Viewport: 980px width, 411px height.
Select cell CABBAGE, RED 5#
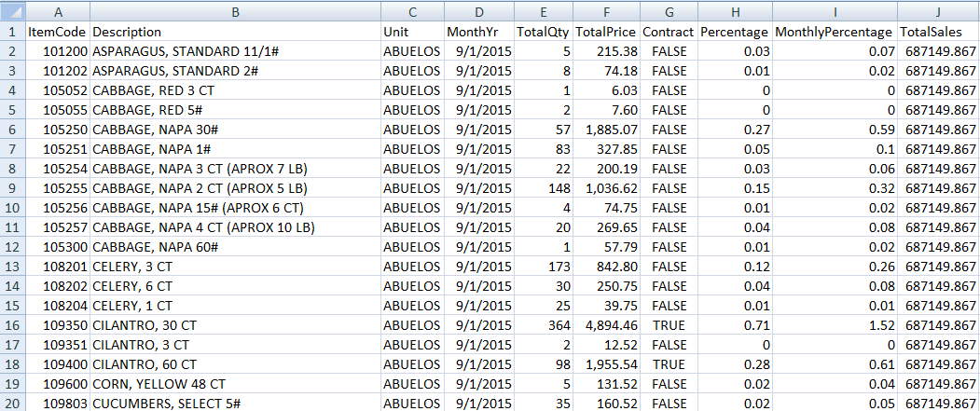tap(236, 110)
